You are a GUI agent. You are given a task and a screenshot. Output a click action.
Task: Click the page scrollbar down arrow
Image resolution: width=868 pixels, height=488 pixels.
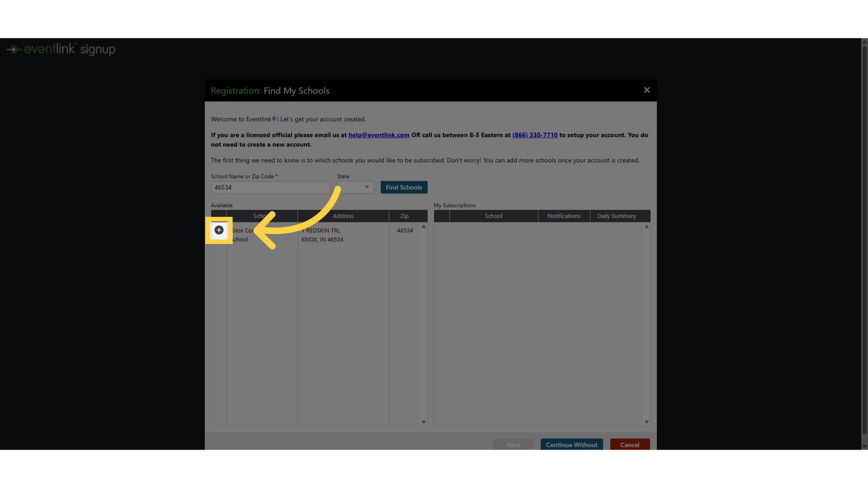[x=864, y=446]
